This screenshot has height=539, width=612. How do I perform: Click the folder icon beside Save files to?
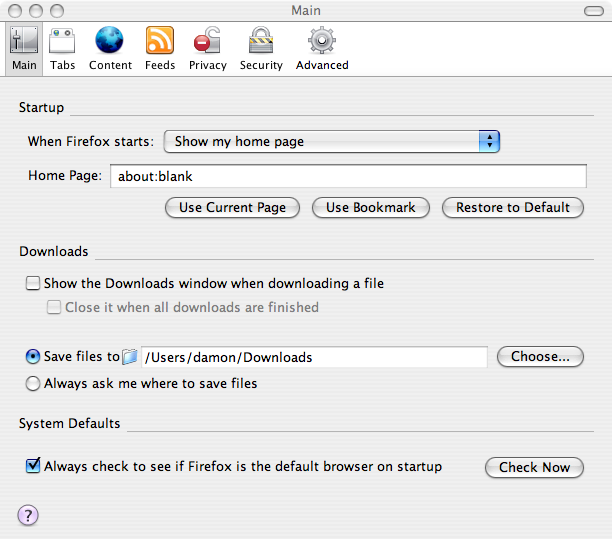[x=130, y=357]
